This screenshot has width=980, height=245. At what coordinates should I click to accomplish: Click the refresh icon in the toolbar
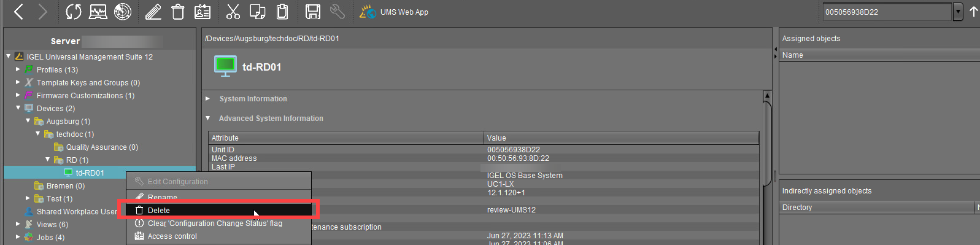tap(74, 12)
